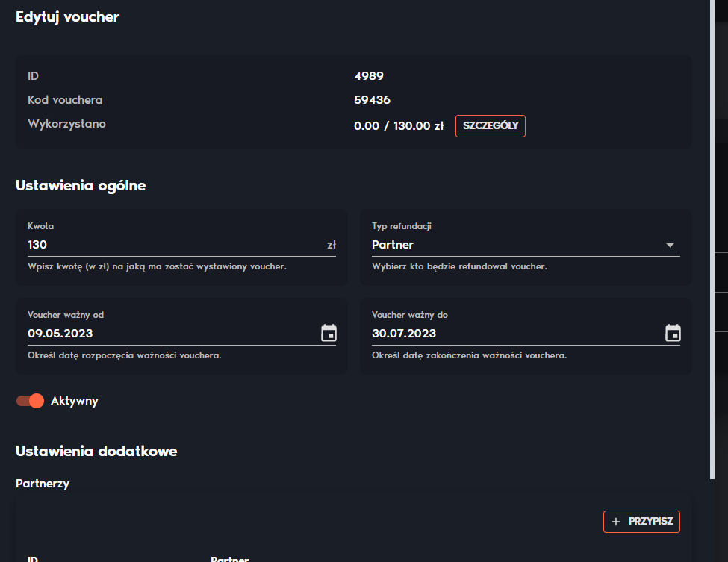Open calendar for Voucher ważny do

[x=673, y=333]
